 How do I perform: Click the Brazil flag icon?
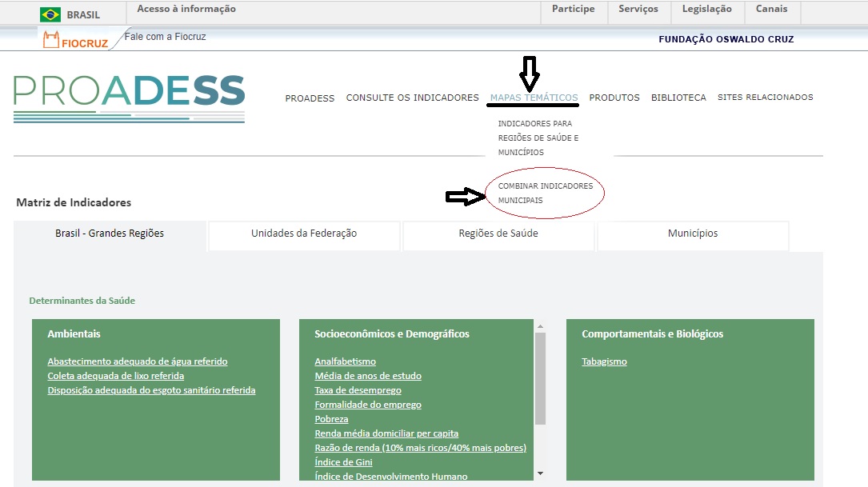[x=50, y=14]
